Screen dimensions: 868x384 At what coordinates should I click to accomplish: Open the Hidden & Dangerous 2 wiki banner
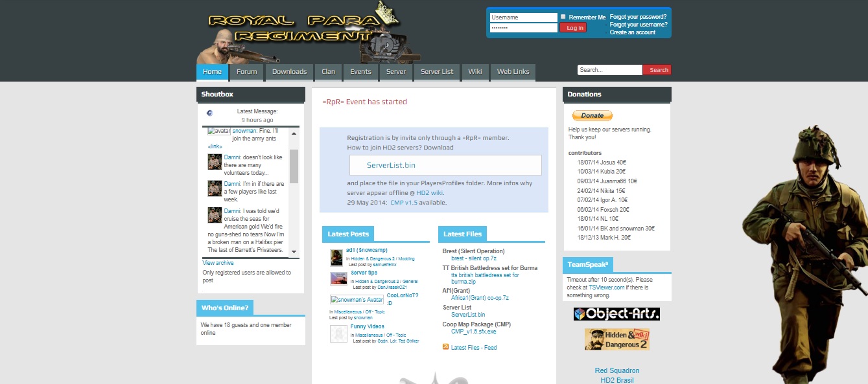(x=616, y=339)
